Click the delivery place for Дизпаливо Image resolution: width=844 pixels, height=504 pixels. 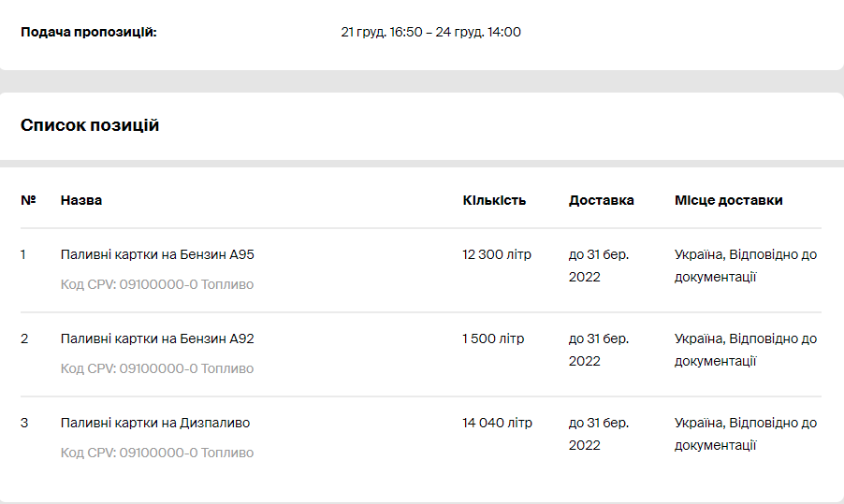click(x=746, y=434)
